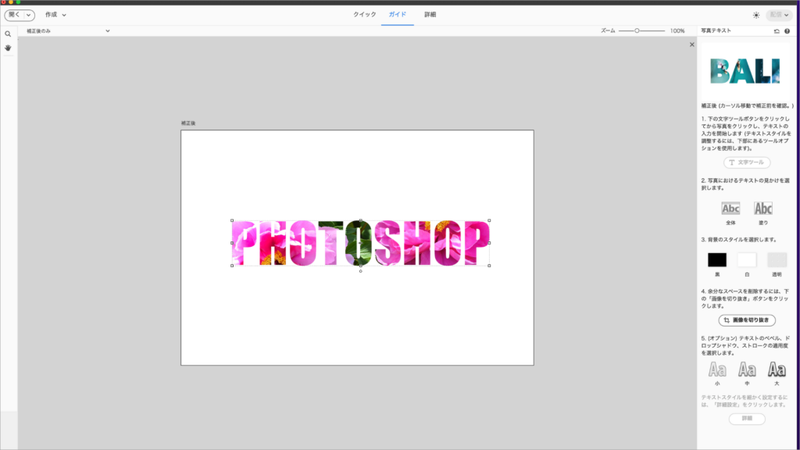Select the Hand pan tool

click(x=8, y=48)
